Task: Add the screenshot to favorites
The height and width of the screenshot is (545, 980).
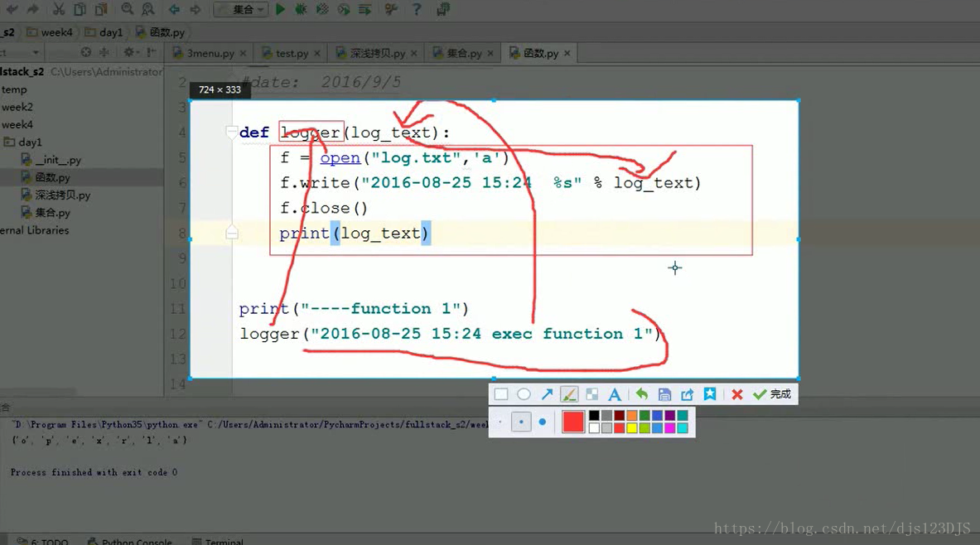Action: pos(710,394)
